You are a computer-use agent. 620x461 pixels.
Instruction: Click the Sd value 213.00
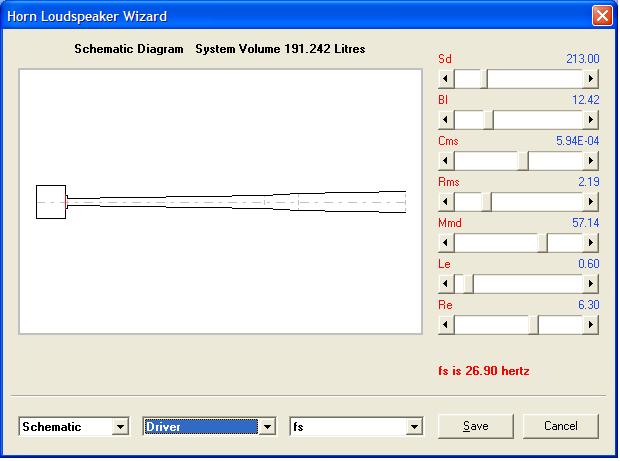pos(583,59)
